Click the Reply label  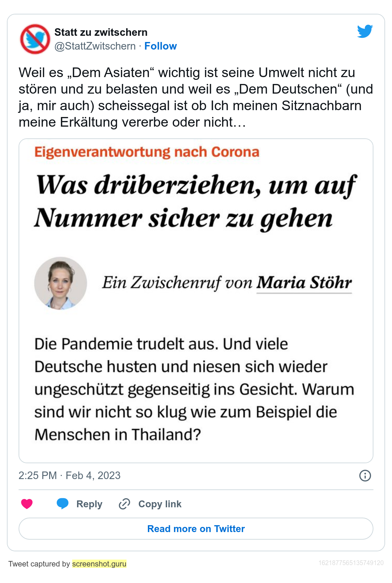coord(89,504)
